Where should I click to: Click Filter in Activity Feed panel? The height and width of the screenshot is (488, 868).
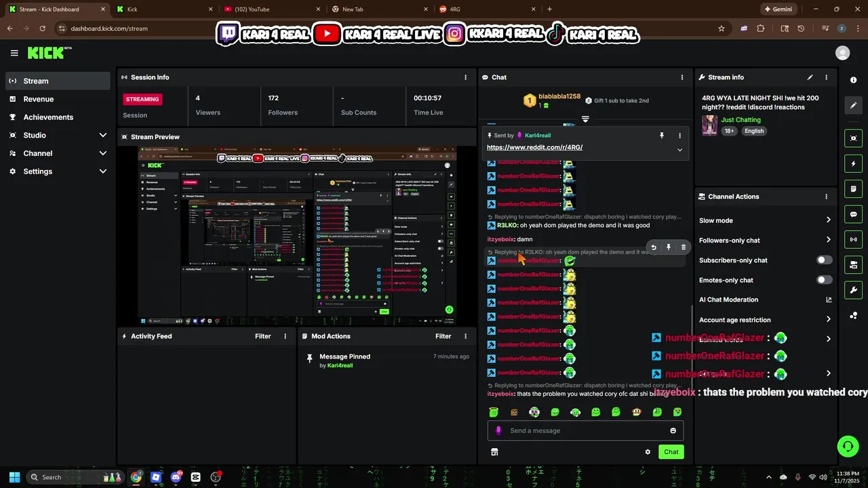click(x=262, y=336)
